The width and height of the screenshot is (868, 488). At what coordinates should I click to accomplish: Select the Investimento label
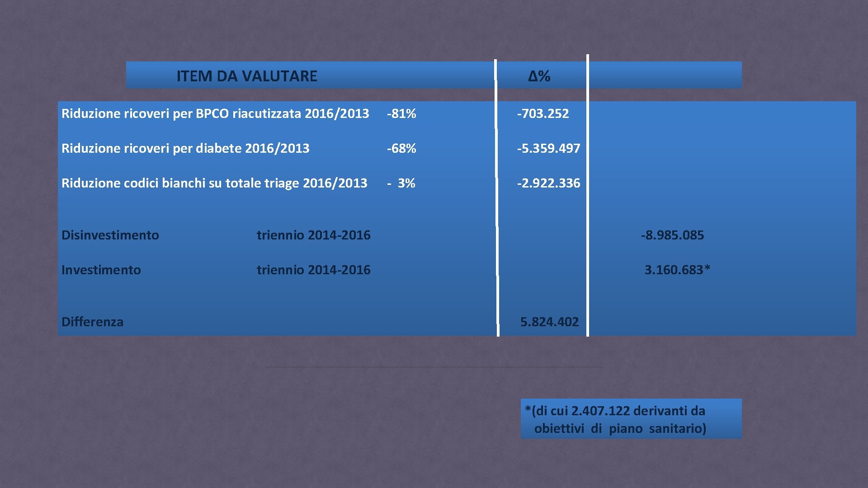100,270
